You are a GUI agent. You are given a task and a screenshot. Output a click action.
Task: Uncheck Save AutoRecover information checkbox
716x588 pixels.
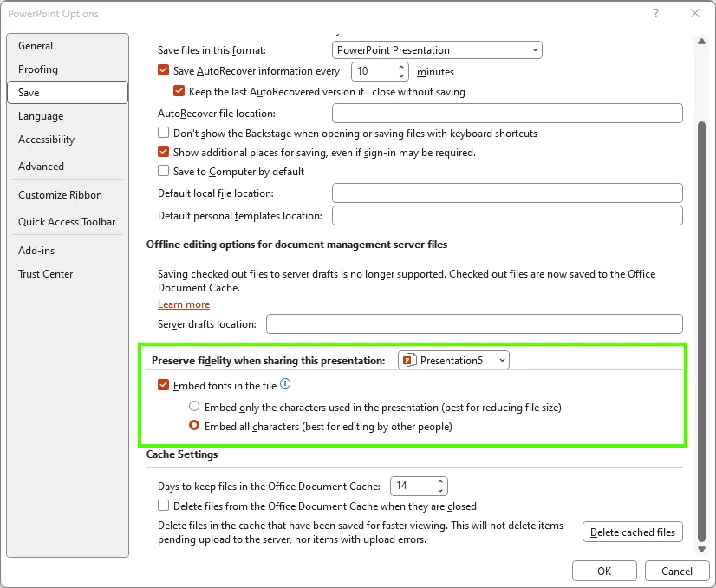pos(164,71)
